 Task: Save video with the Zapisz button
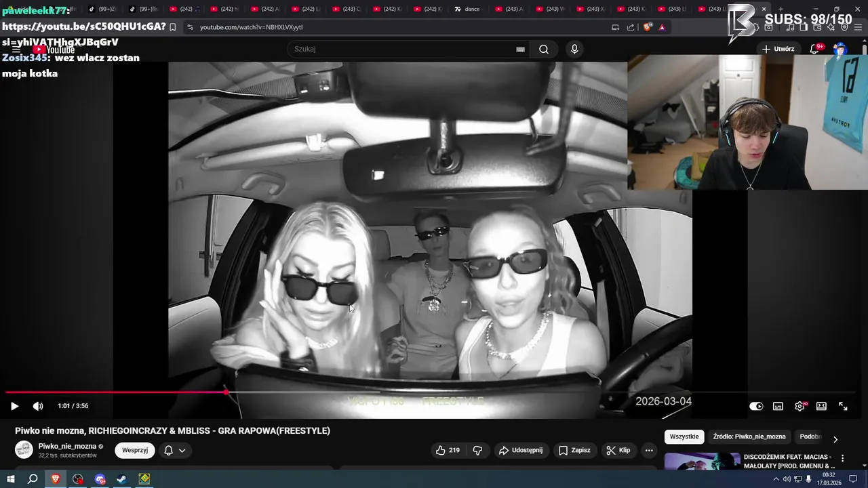574,450
